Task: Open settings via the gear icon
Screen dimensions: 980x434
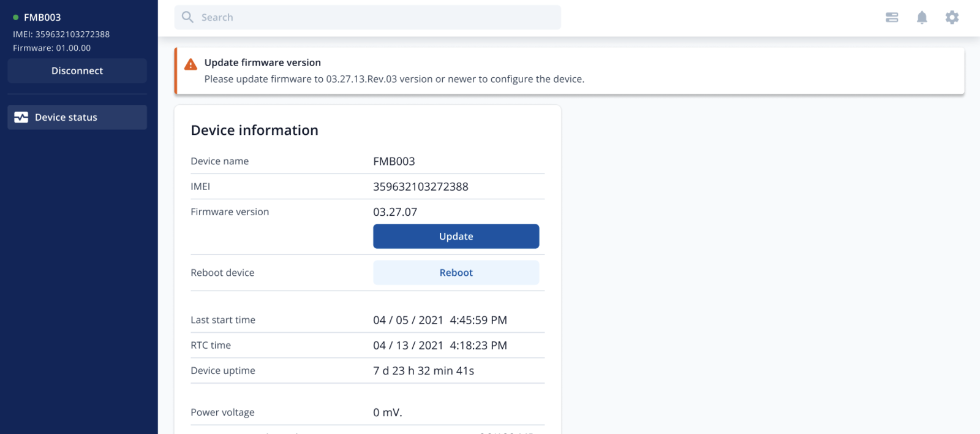Action: tap(952, 17)
